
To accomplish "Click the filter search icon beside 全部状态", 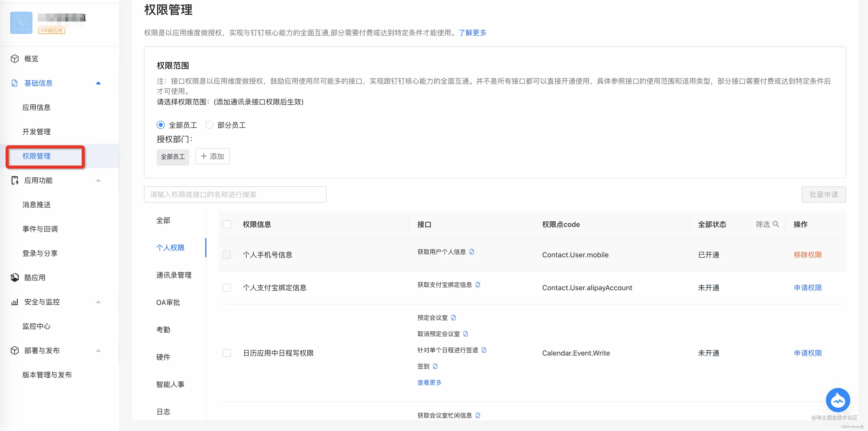I will tap(776, 224).
